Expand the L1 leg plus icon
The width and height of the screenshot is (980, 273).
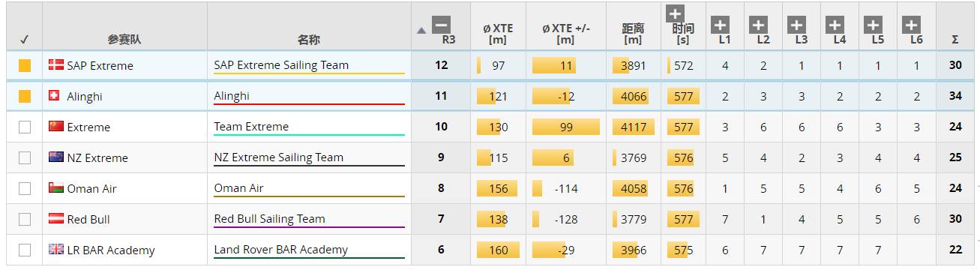point(720,25)
